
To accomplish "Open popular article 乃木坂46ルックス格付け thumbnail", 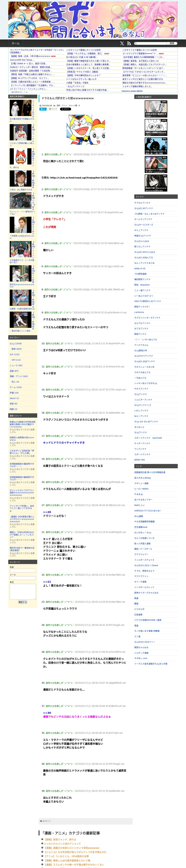I will point(156,164).
